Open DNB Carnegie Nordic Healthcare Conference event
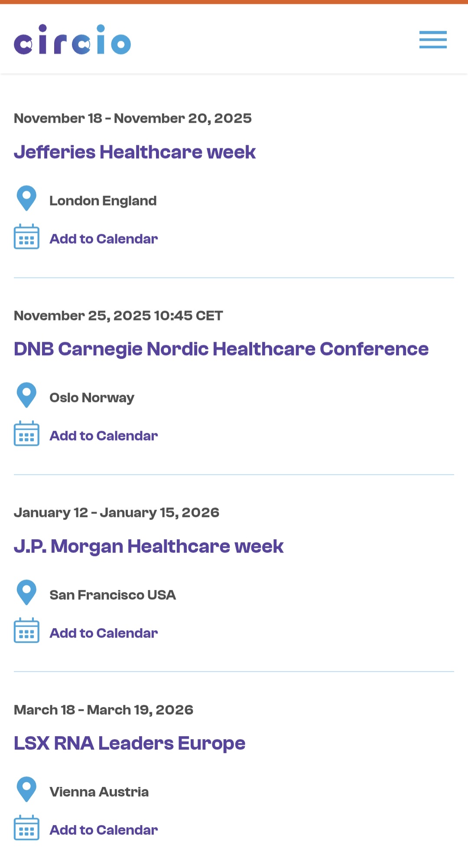Viewport: 468px width, 868px height. 221,349
